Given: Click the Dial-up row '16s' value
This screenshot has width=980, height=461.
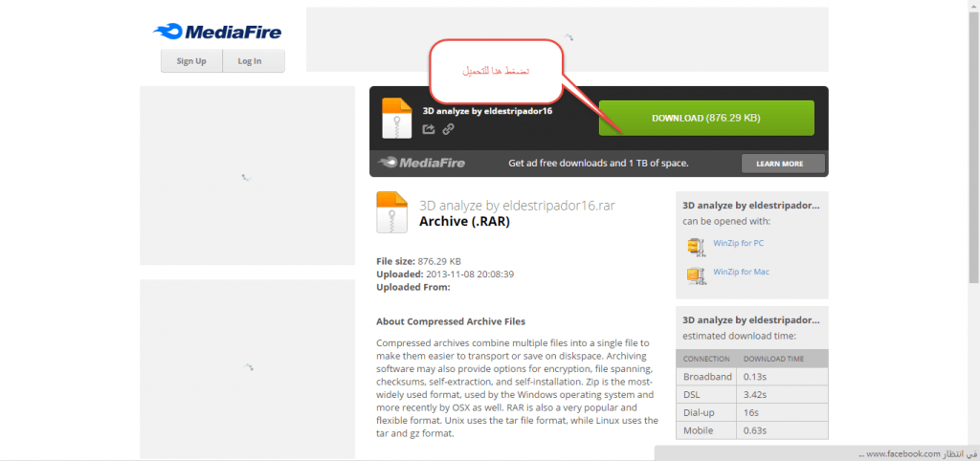Looking at the screenshot, I should 750,413.
